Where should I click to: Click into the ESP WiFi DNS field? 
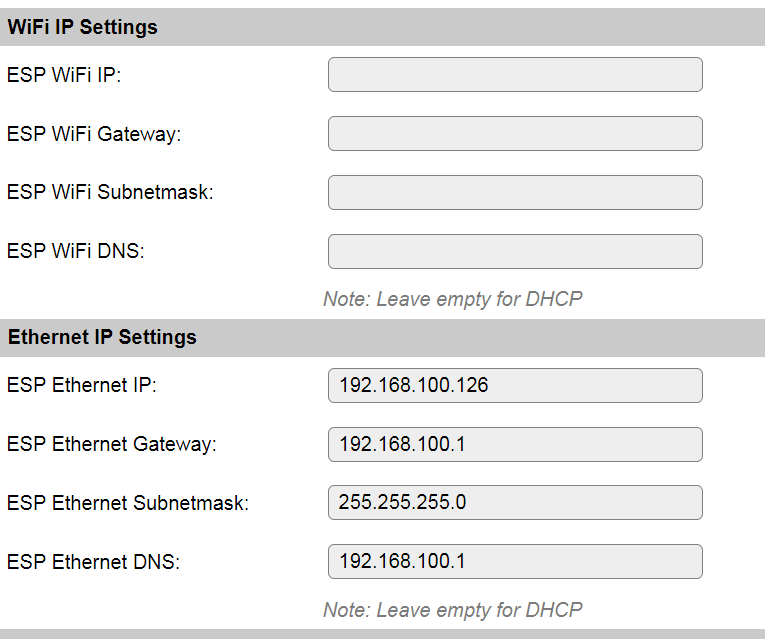tap(515, 252)
